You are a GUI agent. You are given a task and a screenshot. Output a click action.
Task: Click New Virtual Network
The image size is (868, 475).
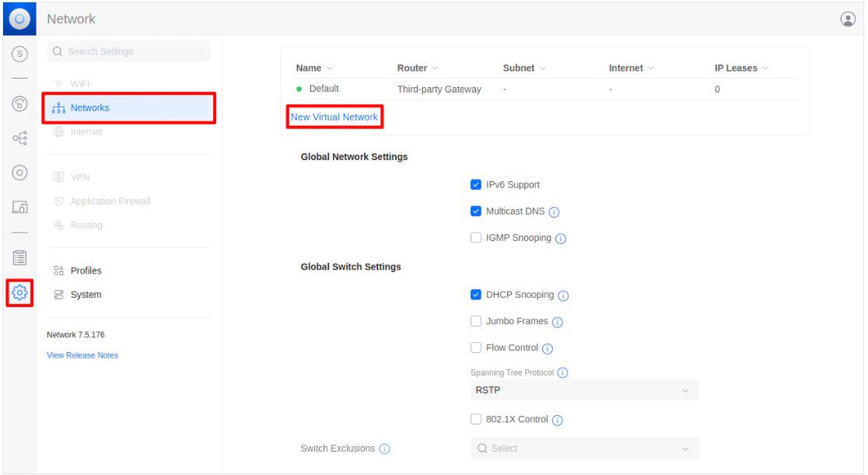(334, 116)
